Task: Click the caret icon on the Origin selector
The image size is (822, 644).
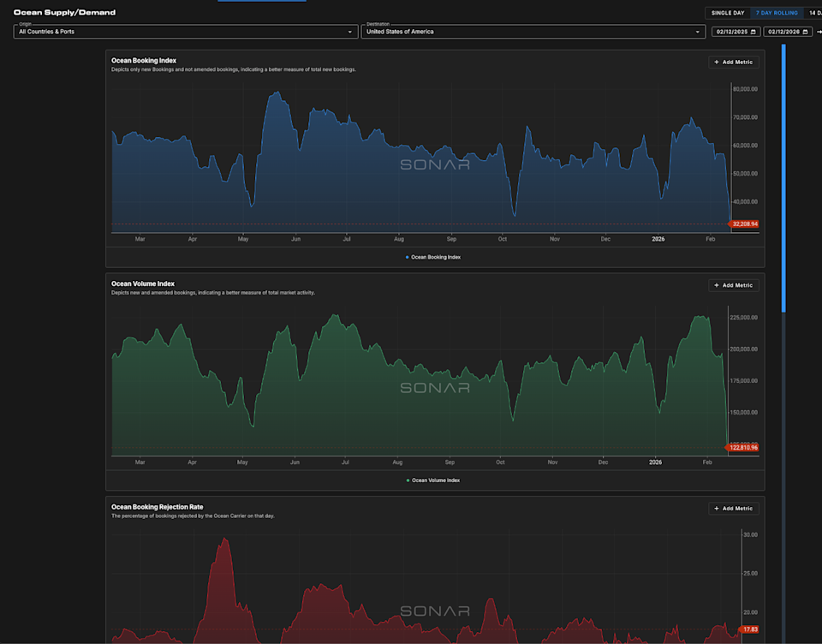Action: (x=350, y=31)
